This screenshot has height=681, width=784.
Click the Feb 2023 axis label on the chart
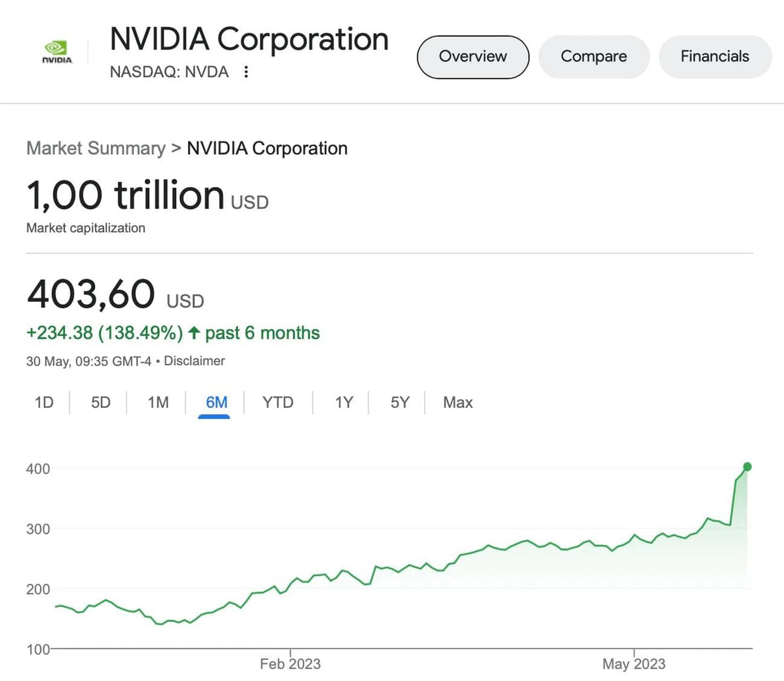click(291, 664)
